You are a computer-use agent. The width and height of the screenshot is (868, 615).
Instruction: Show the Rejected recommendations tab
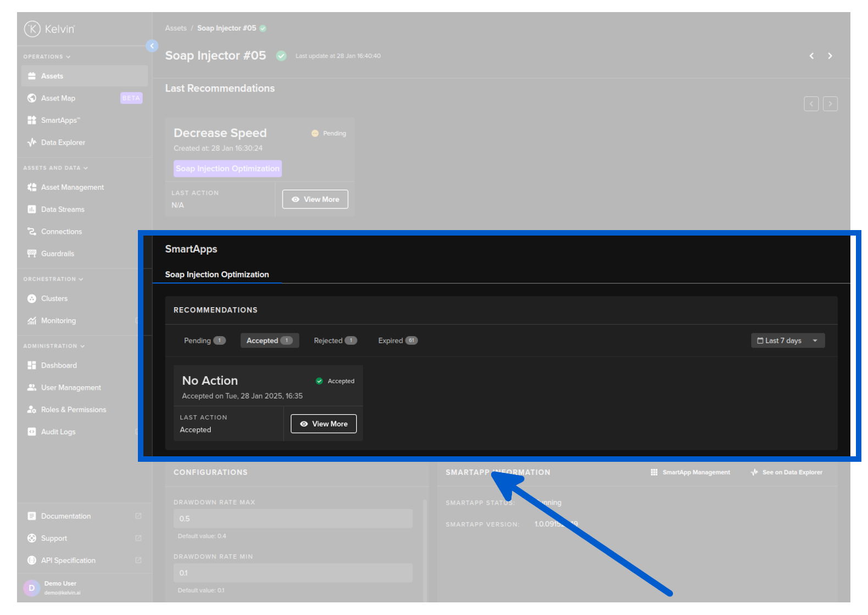(x=335, y=341)
